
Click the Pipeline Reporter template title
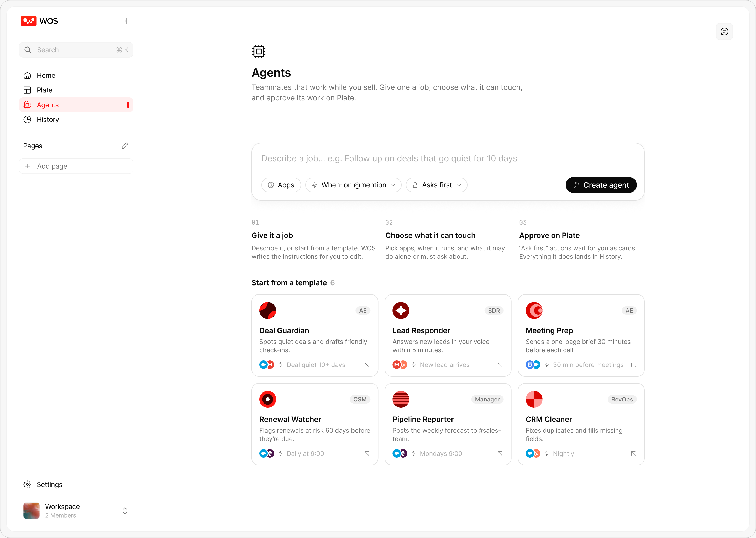click(x=423, y=420)
